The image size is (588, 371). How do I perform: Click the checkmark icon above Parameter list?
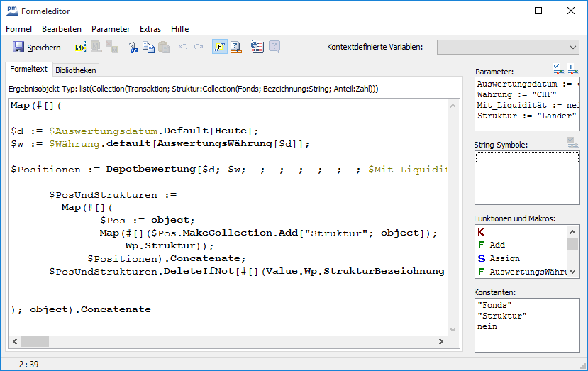(558, 69)
